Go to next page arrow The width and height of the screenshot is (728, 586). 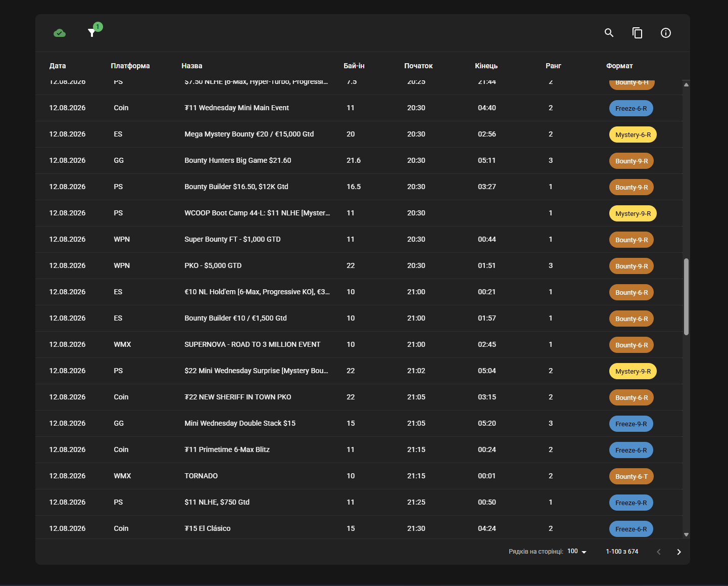point(679,552)
